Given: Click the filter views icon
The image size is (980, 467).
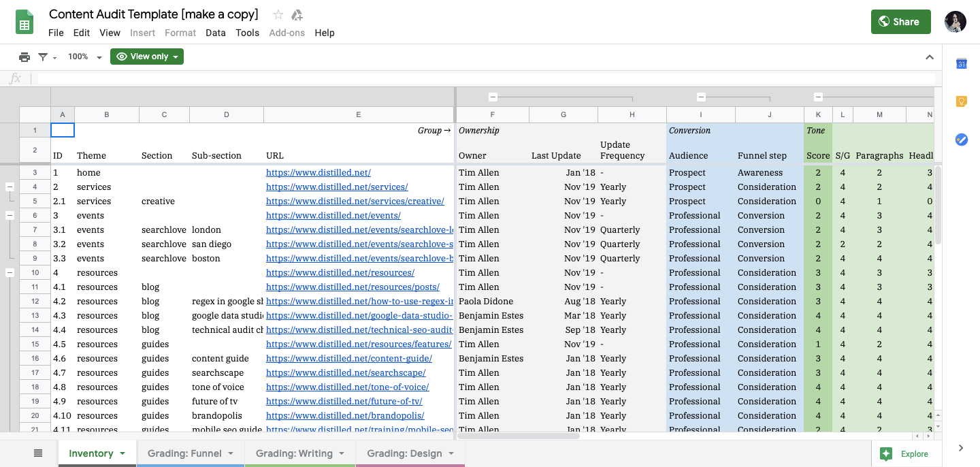Looking at the screenshot, I should [x=43, y=57].
